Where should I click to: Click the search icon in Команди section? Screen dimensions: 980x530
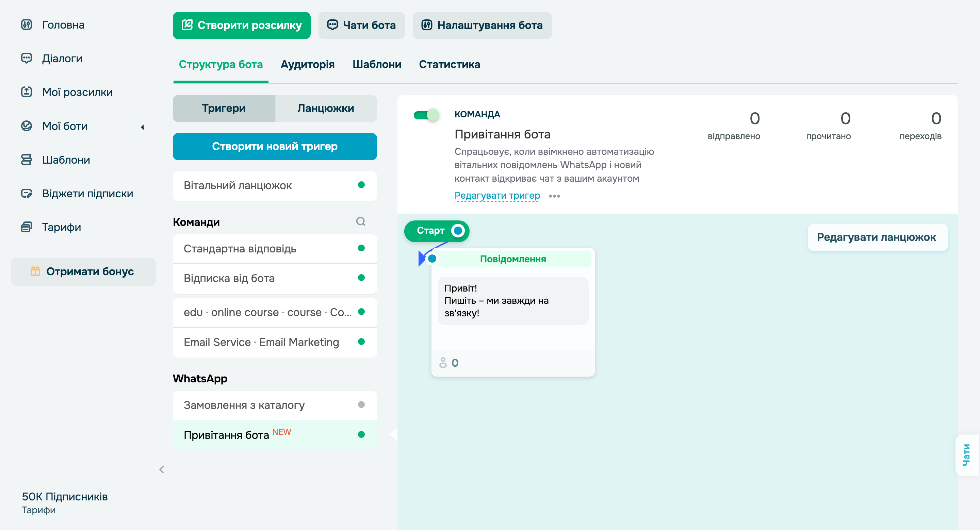361,222
